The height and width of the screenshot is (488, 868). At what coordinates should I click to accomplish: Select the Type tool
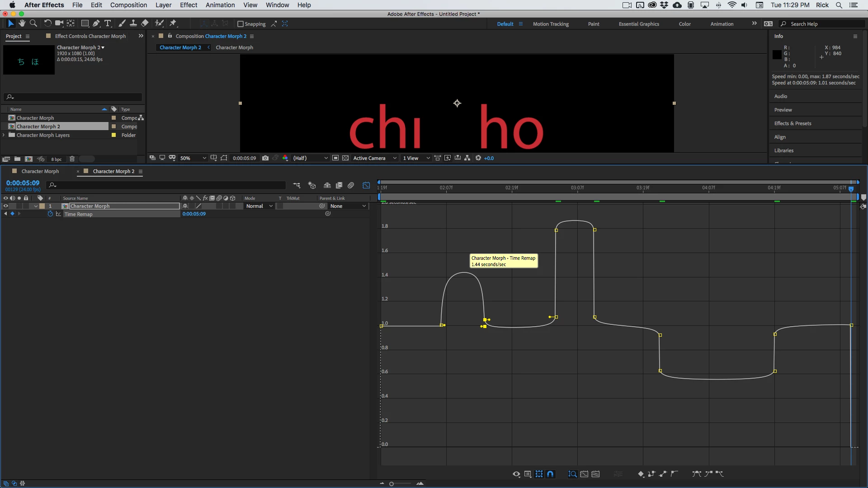(108, 23)
